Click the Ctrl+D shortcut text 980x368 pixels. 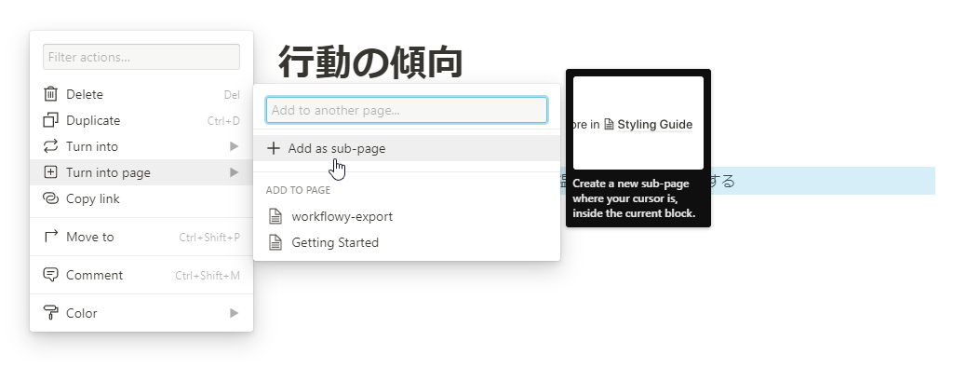(x=223, y=121)
